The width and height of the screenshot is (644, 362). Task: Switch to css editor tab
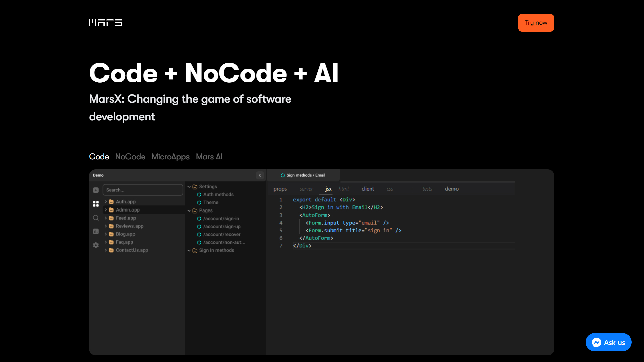click(390, 189)
